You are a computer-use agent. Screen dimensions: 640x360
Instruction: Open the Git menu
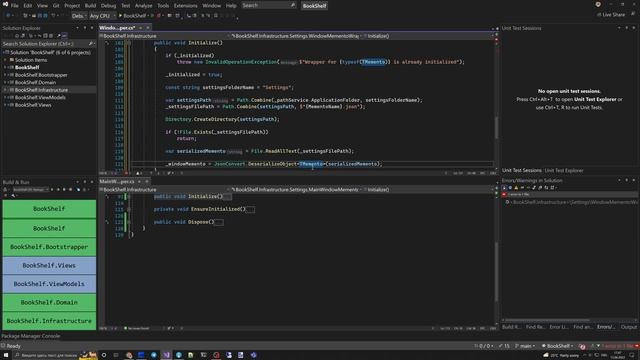point(56,6)
